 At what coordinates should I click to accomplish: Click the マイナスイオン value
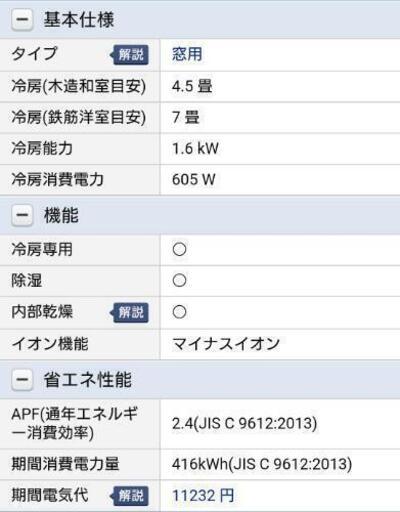coord(226,344)
